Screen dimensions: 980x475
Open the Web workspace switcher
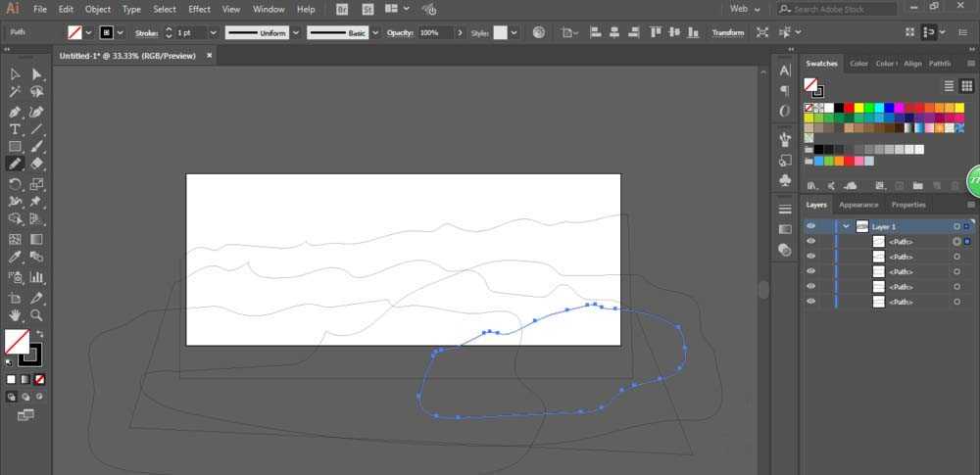pos(746,9)
